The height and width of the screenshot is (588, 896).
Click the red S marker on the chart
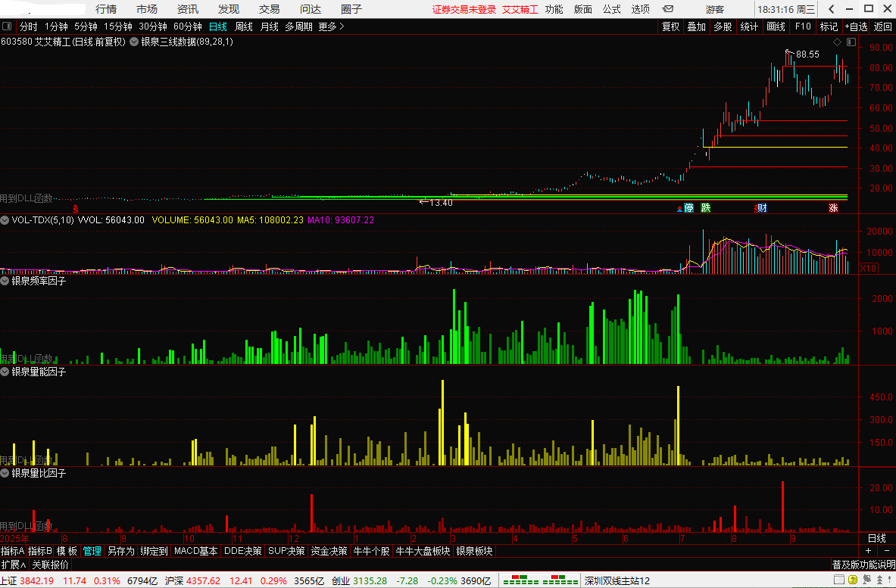point(76,210)
